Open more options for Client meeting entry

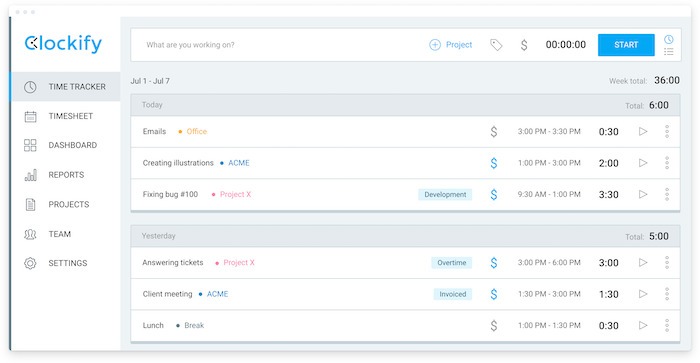667,294
